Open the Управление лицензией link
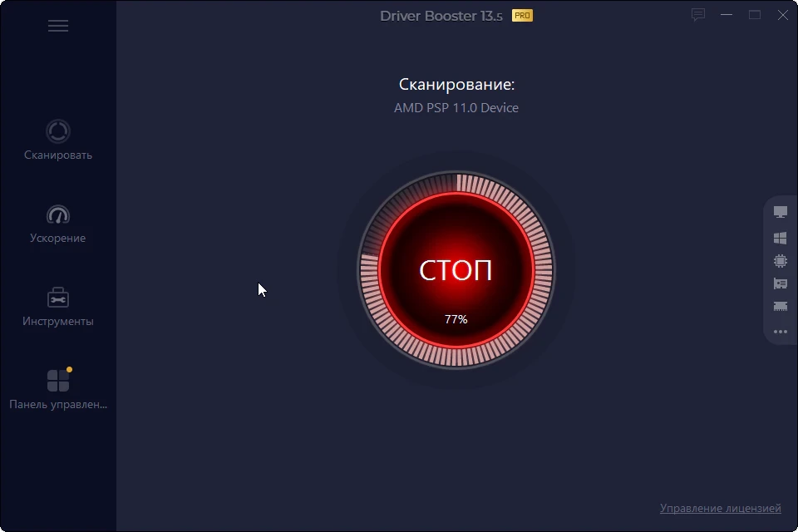The width and height of the screenshot is (798, 532). point(720,508)
